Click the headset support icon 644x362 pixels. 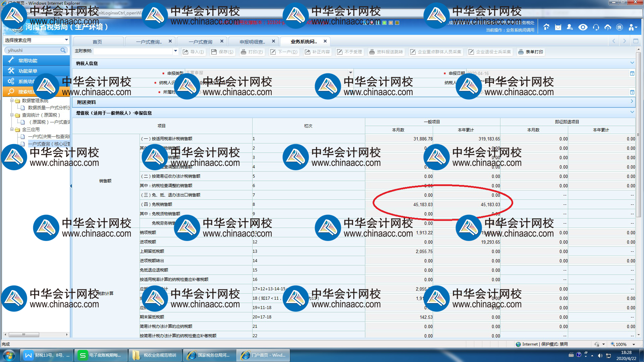pyautogui.click(x=596, y=27)
